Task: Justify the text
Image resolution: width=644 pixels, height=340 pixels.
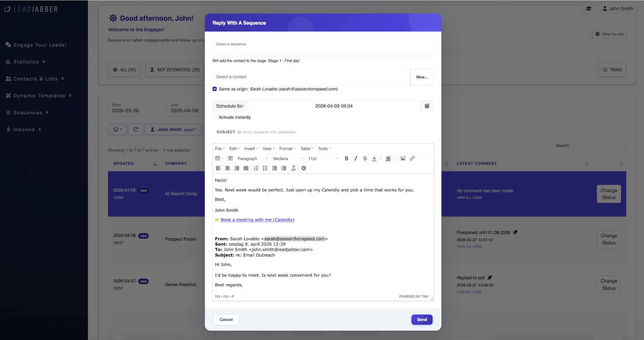Action: [246, 168]
